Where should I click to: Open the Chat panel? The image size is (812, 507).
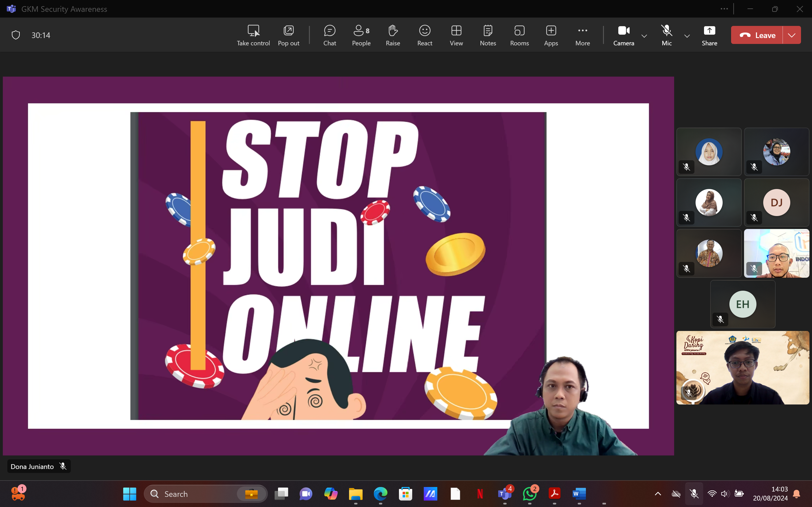click(x=330, y=35)
